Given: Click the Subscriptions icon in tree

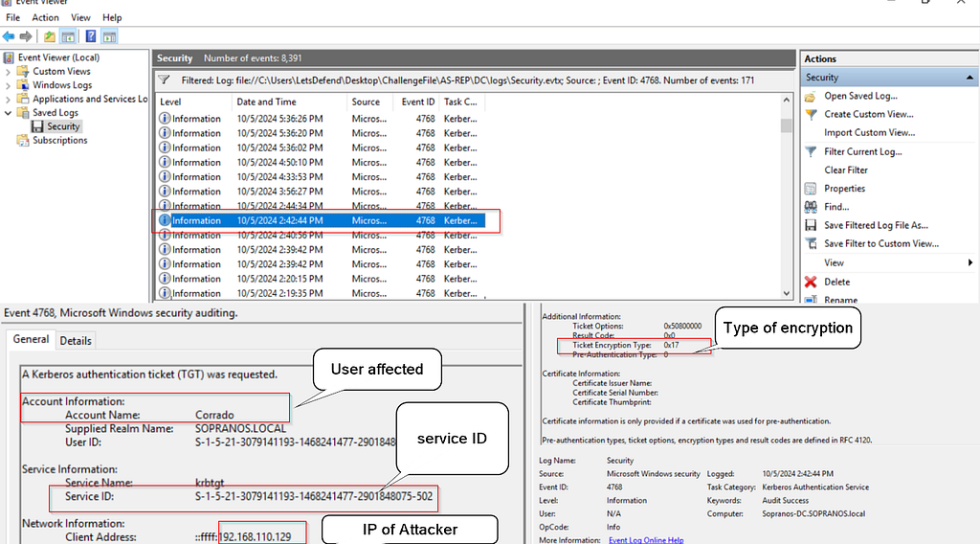Looking at the screenshot, I should tap(23, 141).
